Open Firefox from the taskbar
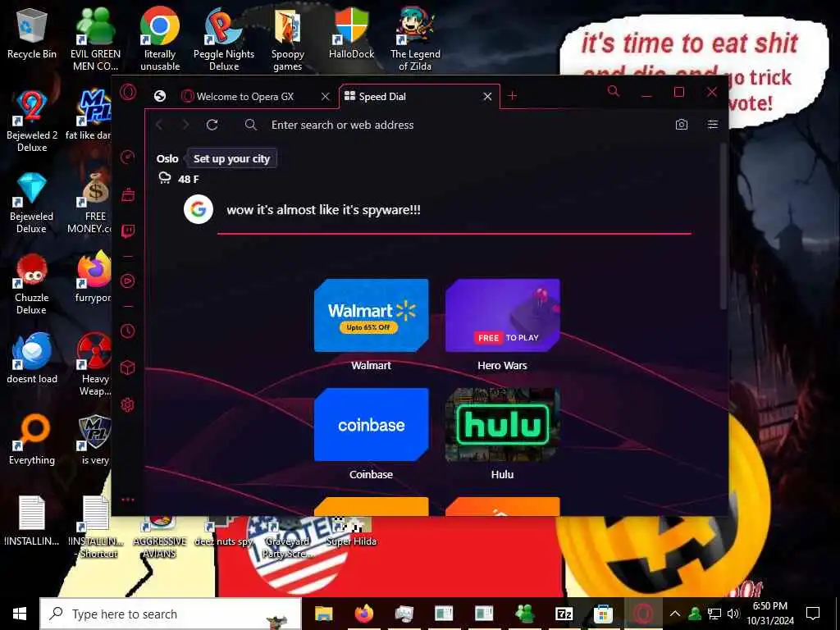Image resolution: width=840 pixels, height=630 pixels. pyautogui.click(x=364, y=614)
